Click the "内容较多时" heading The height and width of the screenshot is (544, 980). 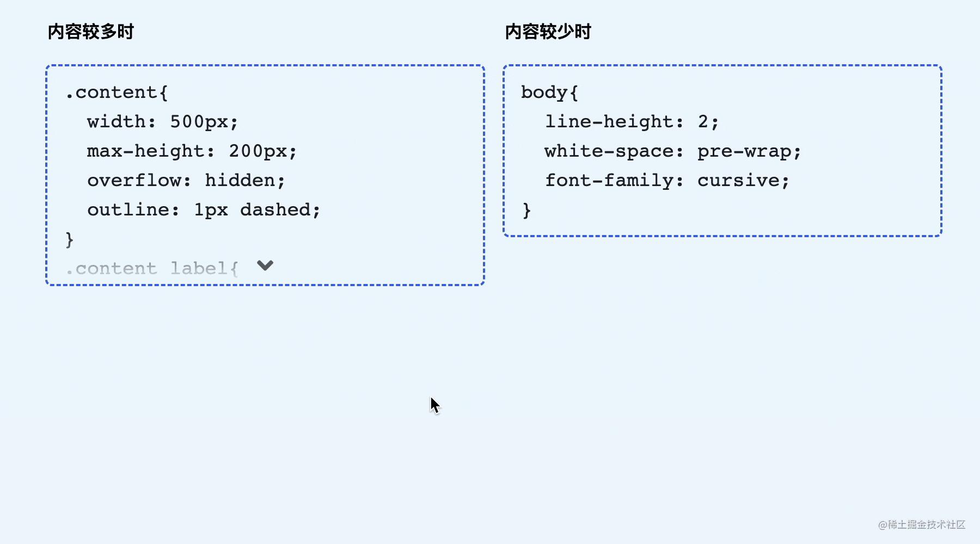(91, 32)
